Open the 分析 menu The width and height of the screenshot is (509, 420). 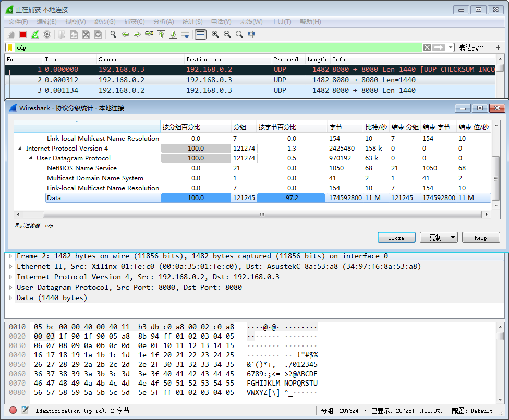point(164,22)
